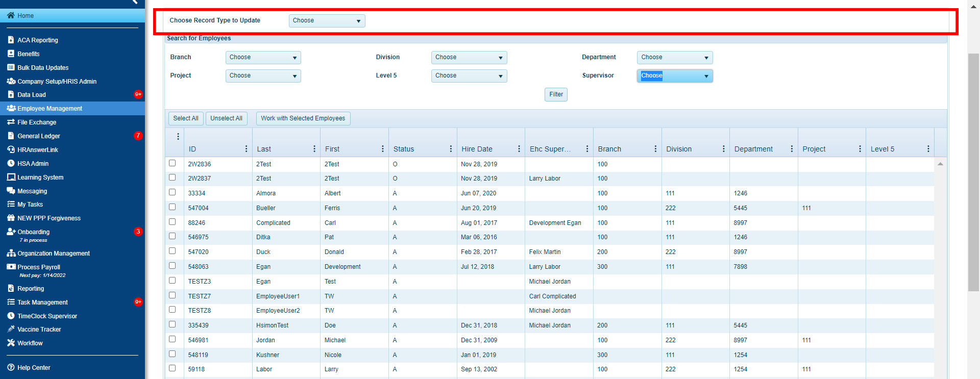Open the Project filter dropdown

[x=263, y=75]
